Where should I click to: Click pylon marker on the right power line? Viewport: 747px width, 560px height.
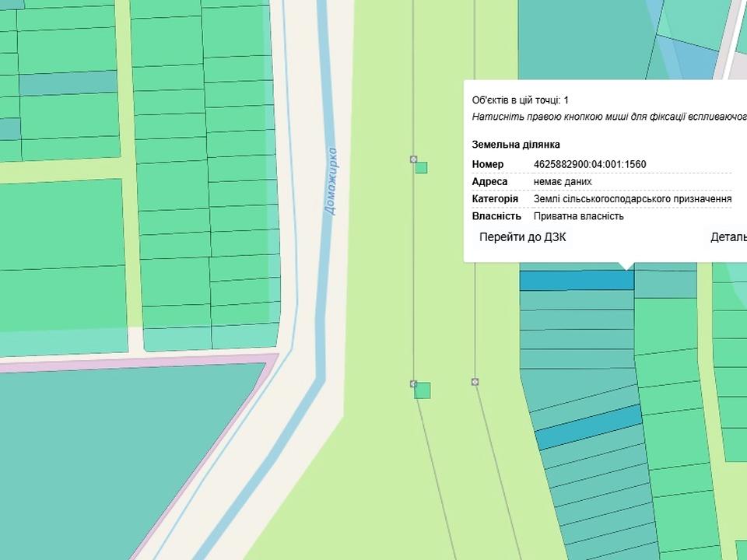click(475, 382)
